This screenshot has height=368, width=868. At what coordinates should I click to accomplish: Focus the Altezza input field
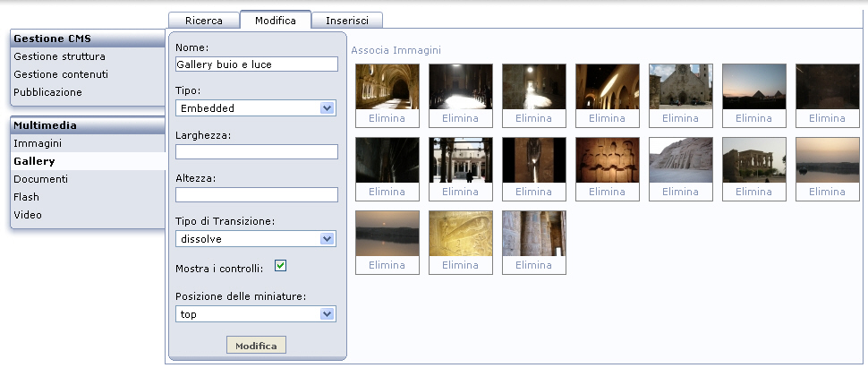click(x=256, y=195)
